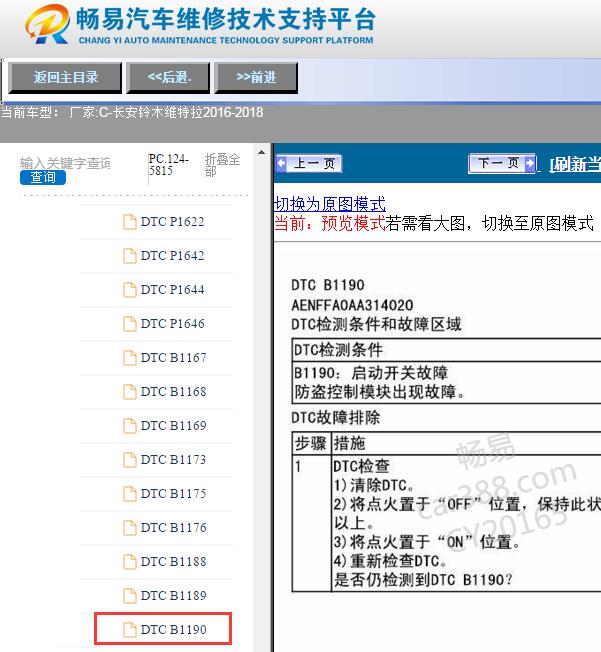
Task: Select DTC B1190 tree entry
Action: (x=173, y=630)
